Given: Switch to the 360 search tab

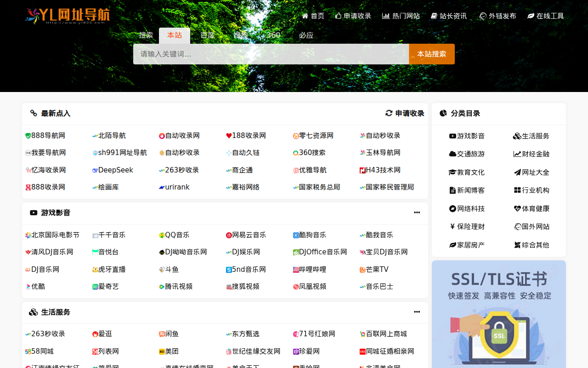Looking at the screenshot, I should (274, 34).
